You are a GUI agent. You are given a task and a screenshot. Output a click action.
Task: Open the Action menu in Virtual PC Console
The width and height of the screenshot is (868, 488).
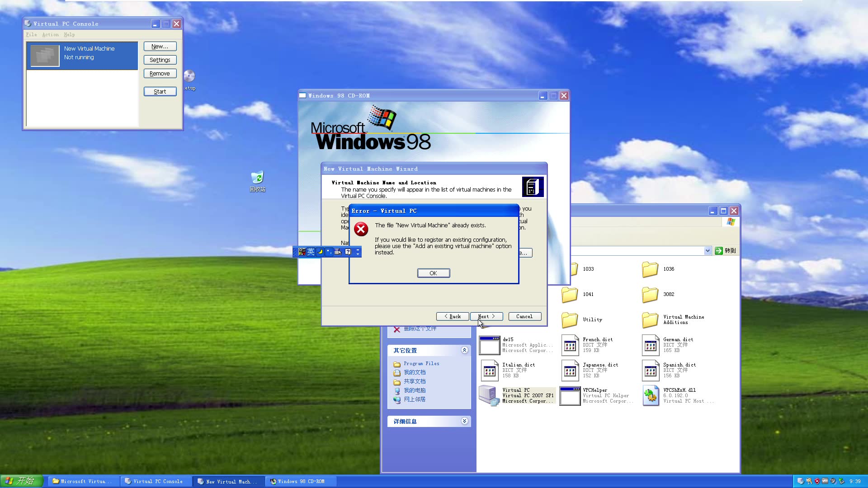50,34
